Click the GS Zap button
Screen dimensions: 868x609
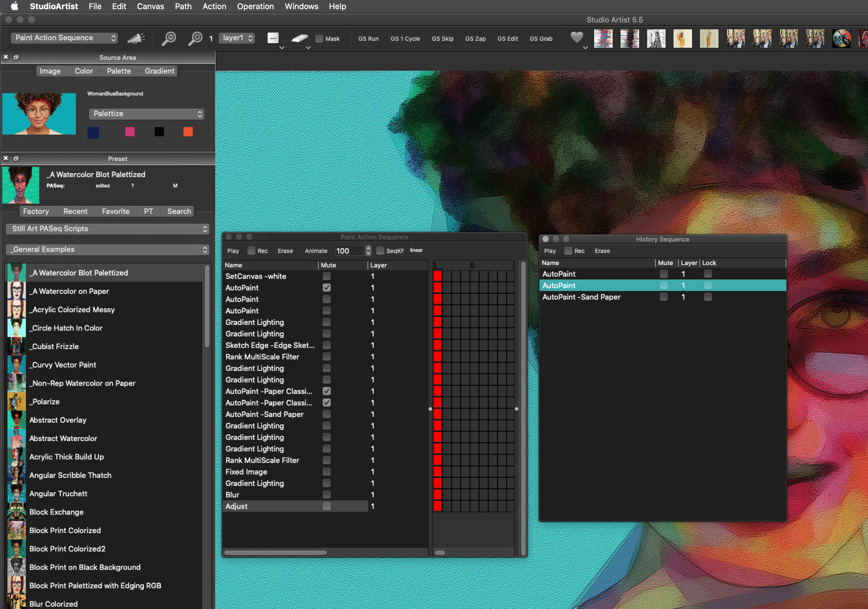475,39
